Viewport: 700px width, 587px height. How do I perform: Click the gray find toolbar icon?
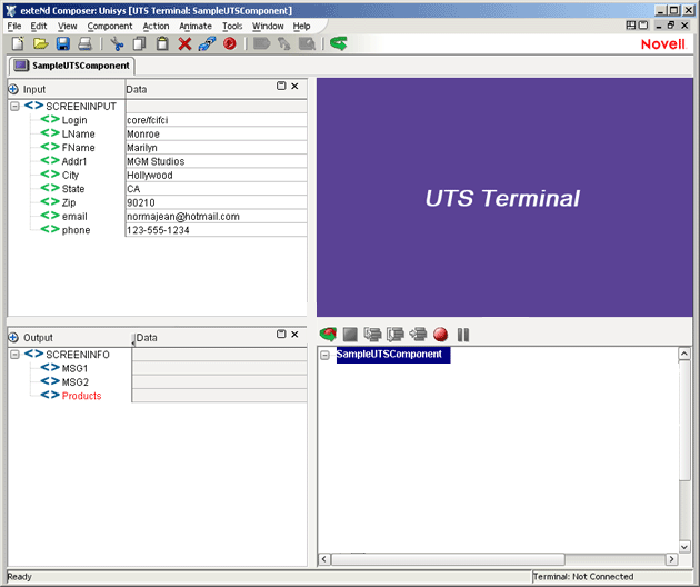pyautogui.click(x=307, y=44)
